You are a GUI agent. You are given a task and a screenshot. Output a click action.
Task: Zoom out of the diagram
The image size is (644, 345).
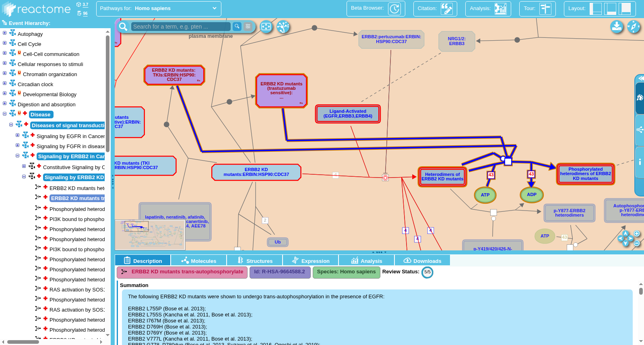[637, 243]
